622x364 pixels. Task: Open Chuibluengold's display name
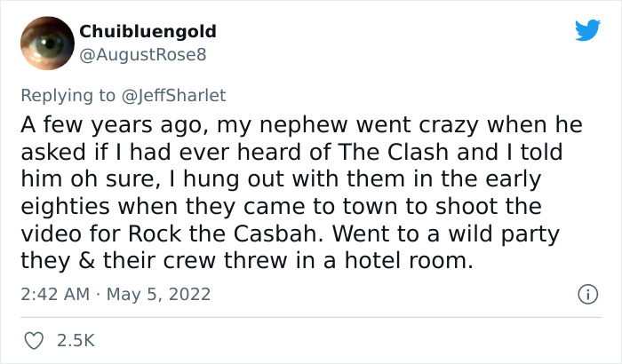pos(148,31)
